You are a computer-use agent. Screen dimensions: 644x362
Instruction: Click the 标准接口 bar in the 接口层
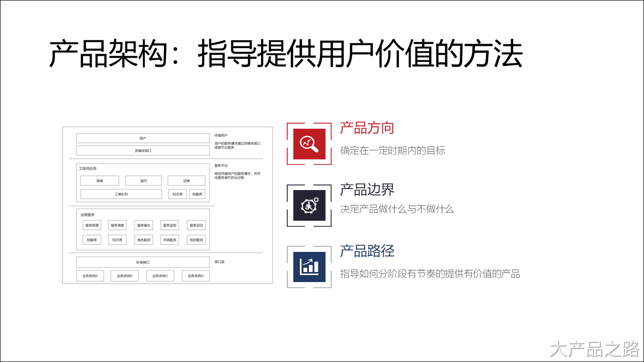pyautogui.click(x=143, y=262)
